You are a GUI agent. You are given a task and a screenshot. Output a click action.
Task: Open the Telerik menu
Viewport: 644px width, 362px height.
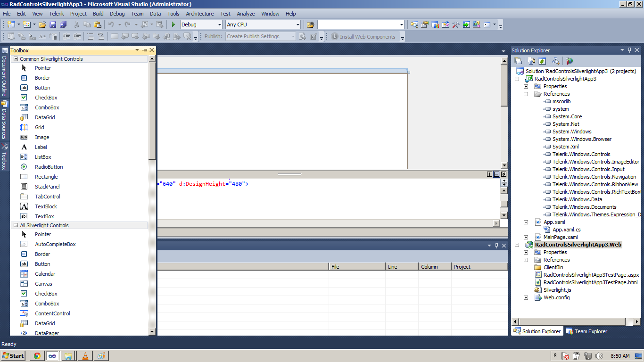(57, 14)
